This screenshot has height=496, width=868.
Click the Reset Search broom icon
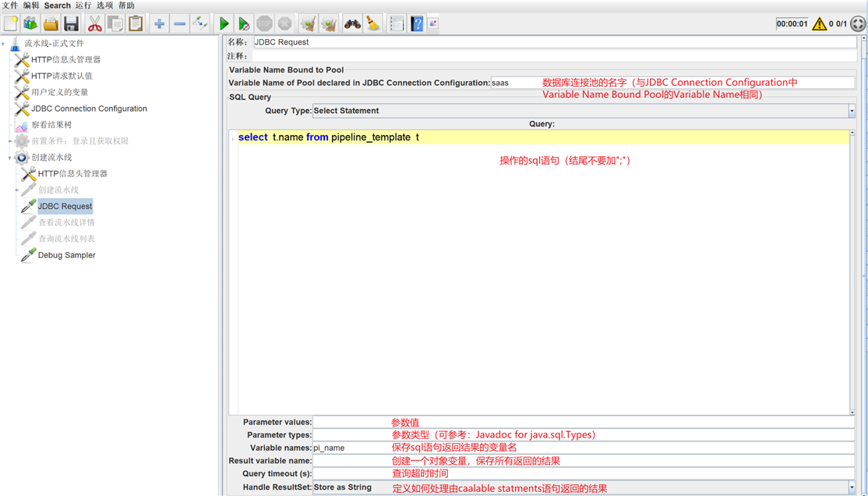(x=373, y=24)
